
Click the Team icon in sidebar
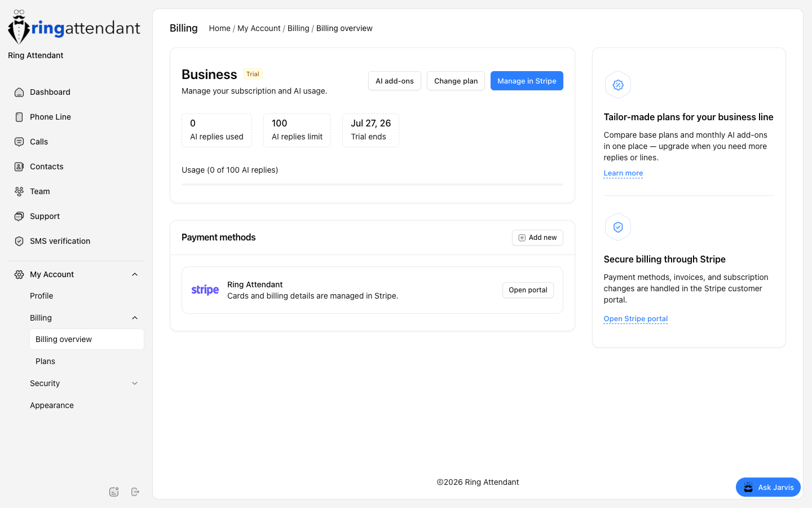(x=19, y=191)
